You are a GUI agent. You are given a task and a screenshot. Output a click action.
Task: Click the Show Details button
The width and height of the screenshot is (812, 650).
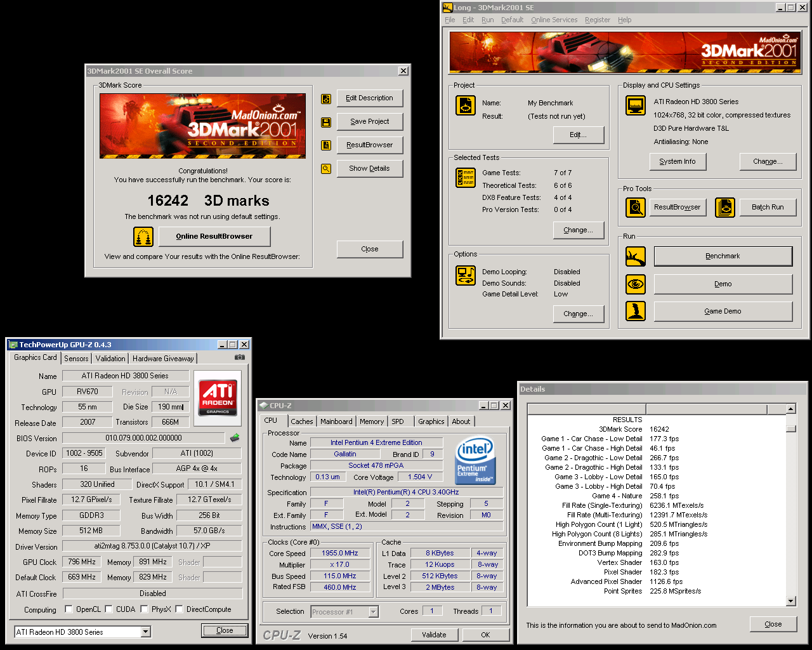click(370, 169)
